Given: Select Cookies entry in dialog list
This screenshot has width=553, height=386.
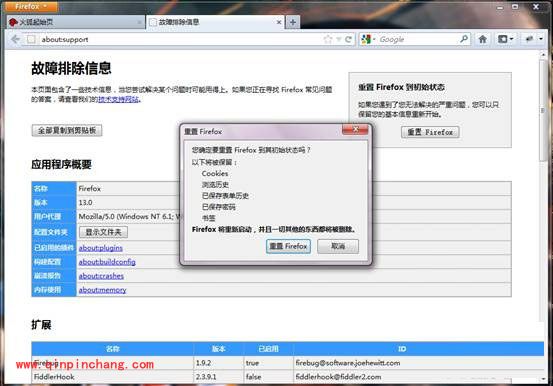Looking at the screenshot, I should 215,174.
